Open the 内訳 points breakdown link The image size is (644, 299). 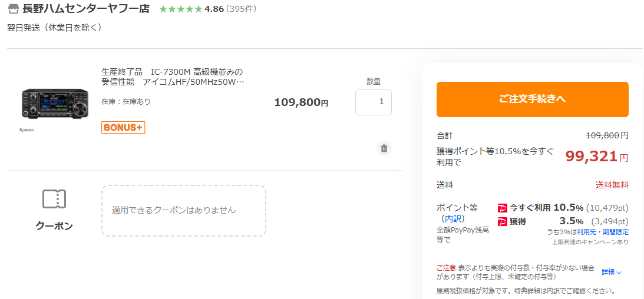click(x=453, y=218)
